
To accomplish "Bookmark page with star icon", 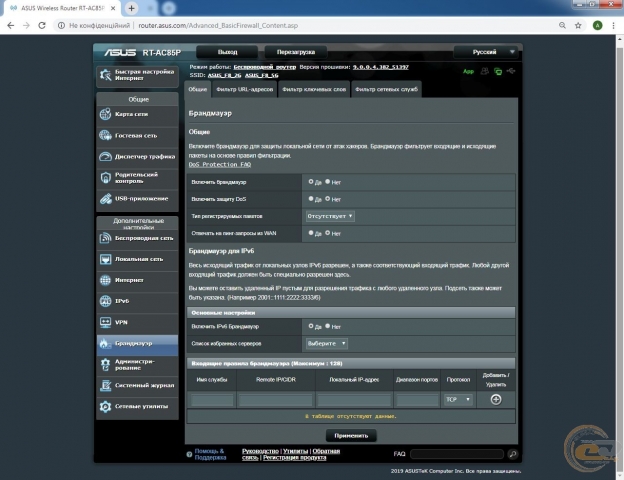I will (578, 25).
